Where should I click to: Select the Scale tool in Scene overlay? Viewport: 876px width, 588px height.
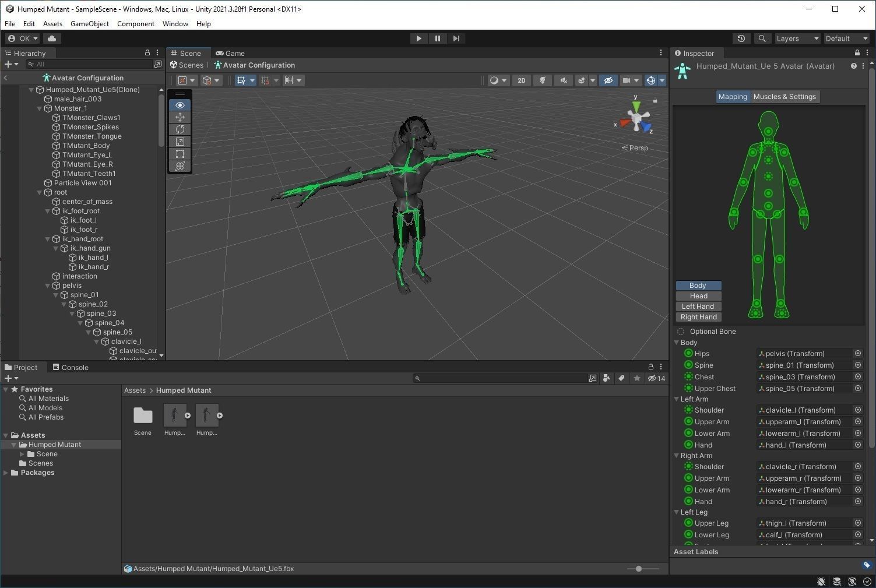(180, 142)
